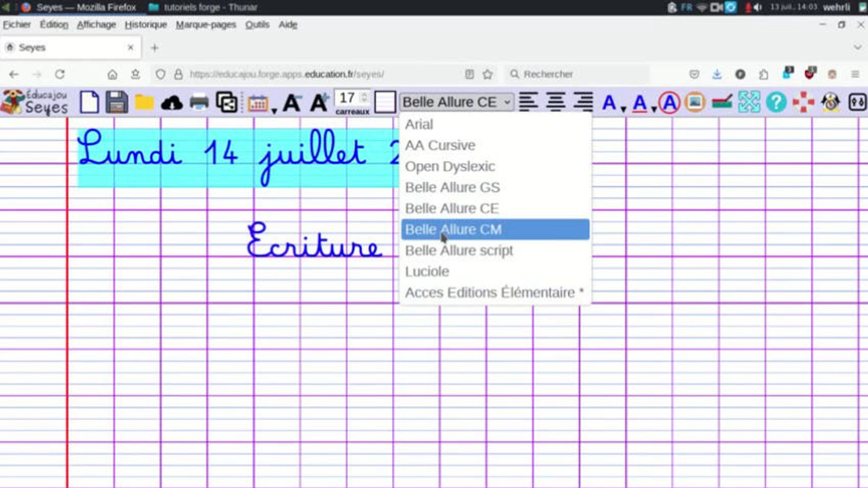
Task: Choose Arial from the font list
Action: tap(495, 124)
